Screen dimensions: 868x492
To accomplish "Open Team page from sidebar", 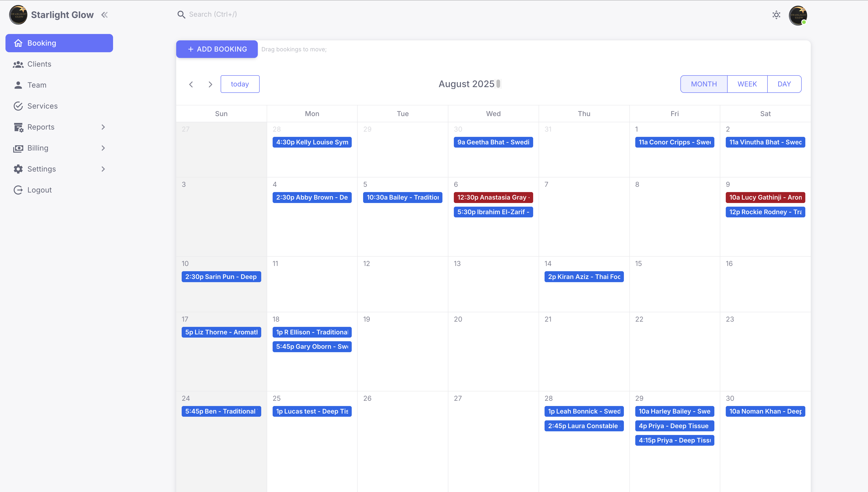I will [x=37, y=85].
